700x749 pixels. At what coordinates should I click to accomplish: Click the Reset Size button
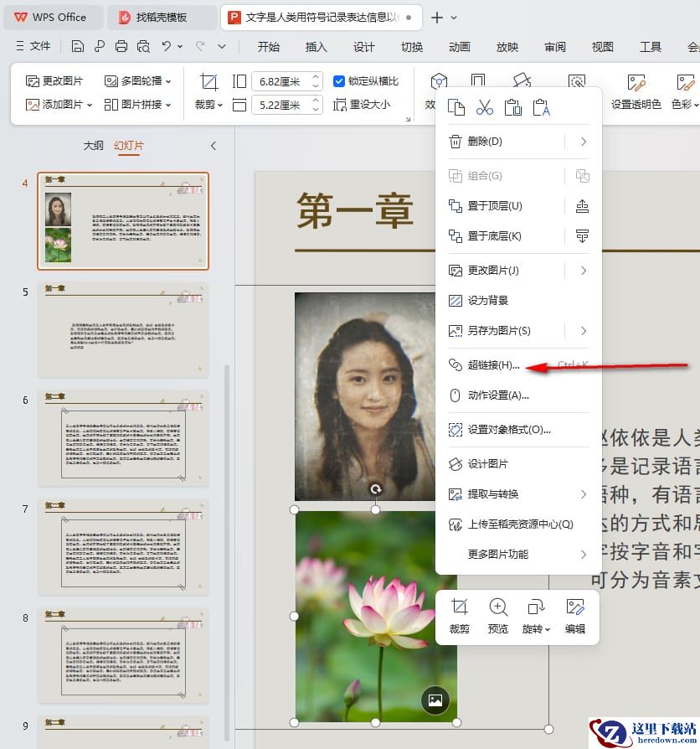(362, 105)
